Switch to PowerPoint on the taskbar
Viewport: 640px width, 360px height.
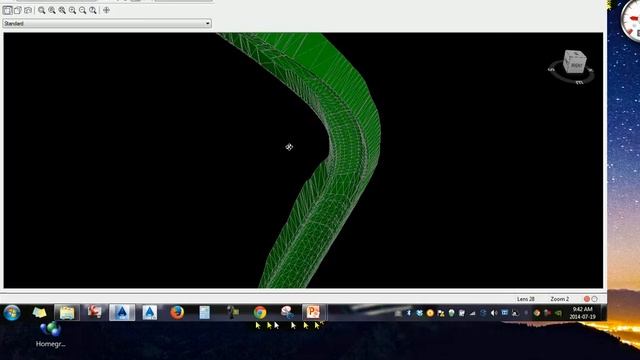pos(313,313)
